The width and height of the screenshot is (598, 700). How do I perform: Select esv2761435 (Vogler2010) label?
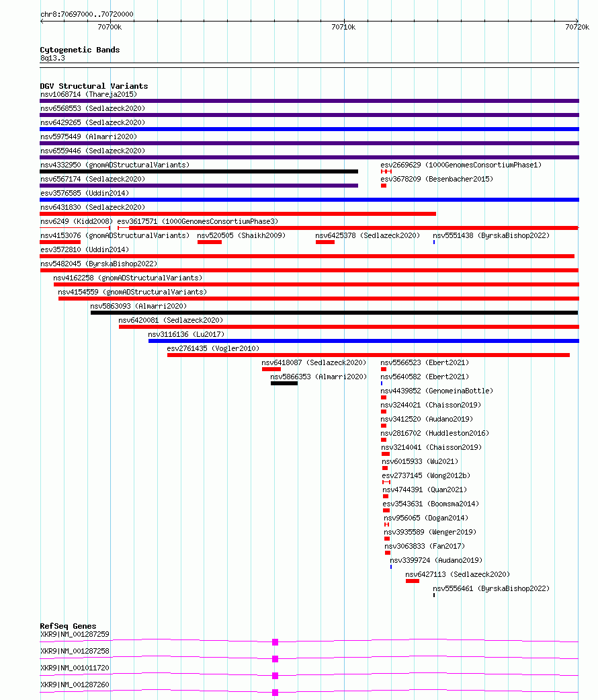[x=213, y=349]
